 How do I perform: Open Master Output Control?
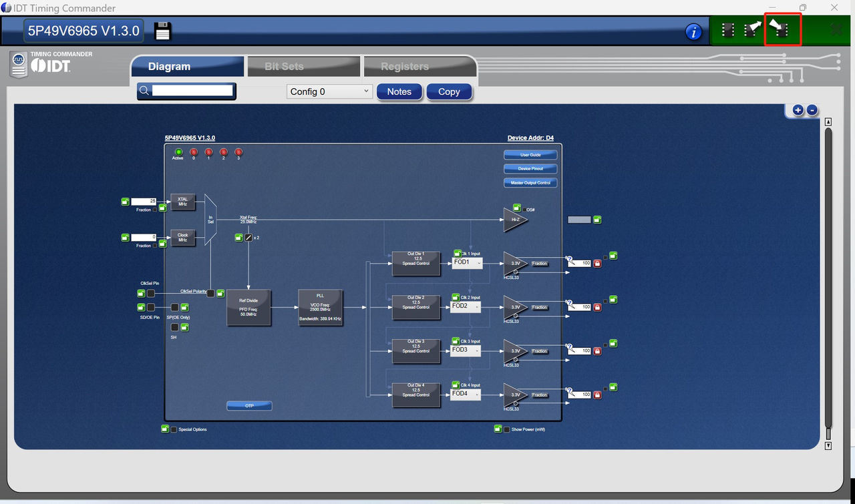point(530,183)
